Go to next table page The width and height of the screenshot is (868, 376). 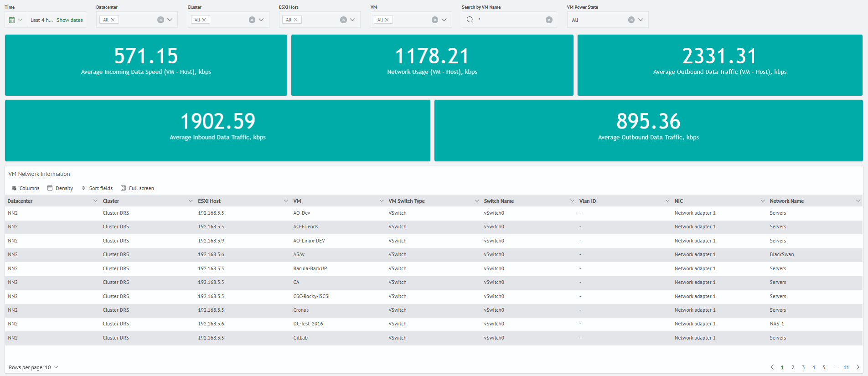pyautogui.click(x=858, y=367)
